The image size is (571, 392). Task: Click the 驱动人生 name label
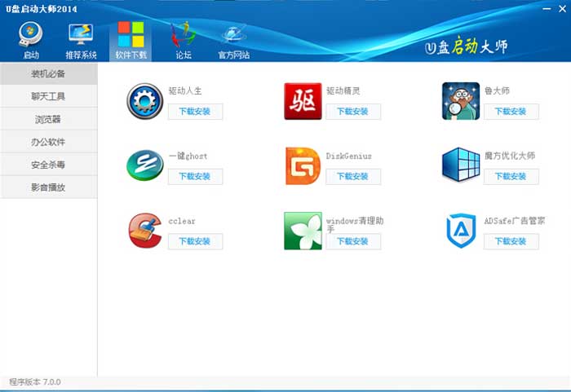(185, 90)
